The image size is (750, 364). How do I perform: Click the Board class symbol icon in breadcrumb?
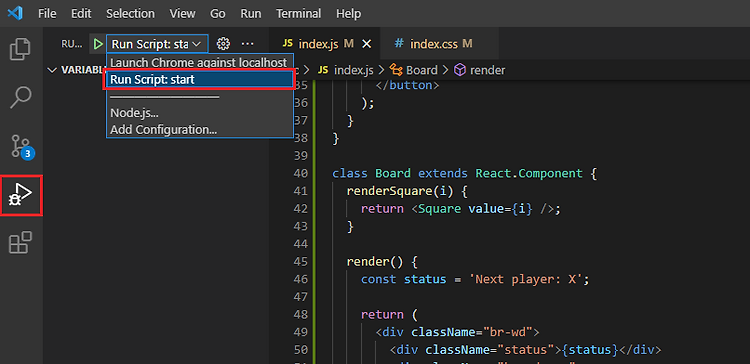click(397, 70)
